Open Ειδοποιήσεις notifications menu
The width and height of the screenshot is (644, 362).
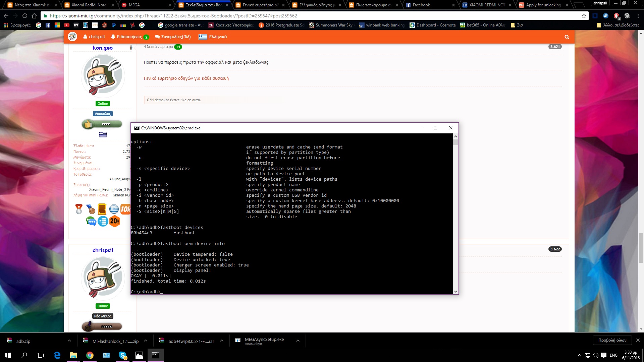point(129,37)
